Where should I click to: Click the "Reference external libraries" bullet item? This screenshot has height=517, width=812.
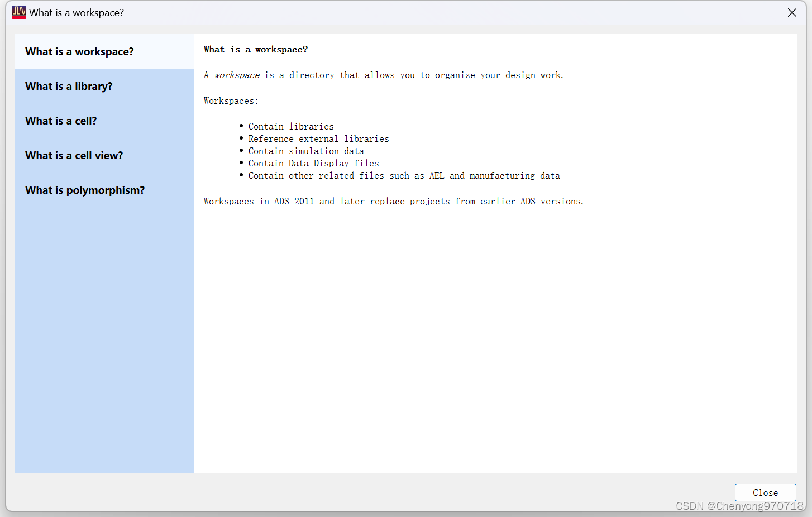[x=318, y=138]
